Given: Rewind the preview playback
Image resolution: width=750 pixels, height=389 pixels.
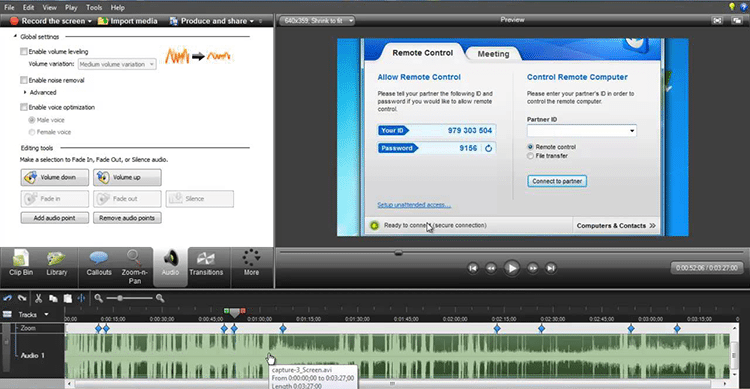Looking at the screenshot, I should 491,268.
